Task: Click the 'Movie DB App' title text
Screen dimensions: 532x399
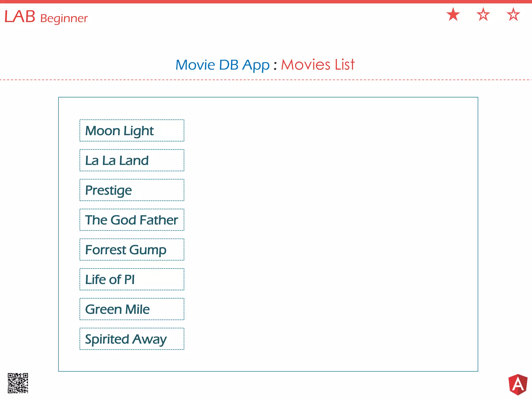Action: coord(223,65)
